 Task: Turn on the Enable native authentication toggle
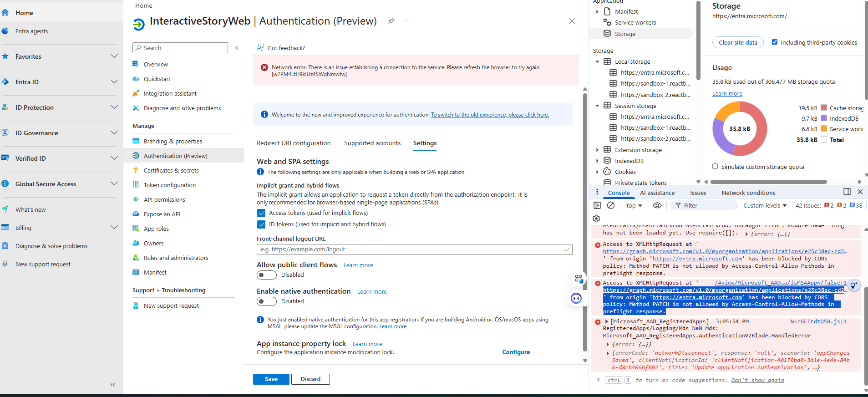point(267,301)
